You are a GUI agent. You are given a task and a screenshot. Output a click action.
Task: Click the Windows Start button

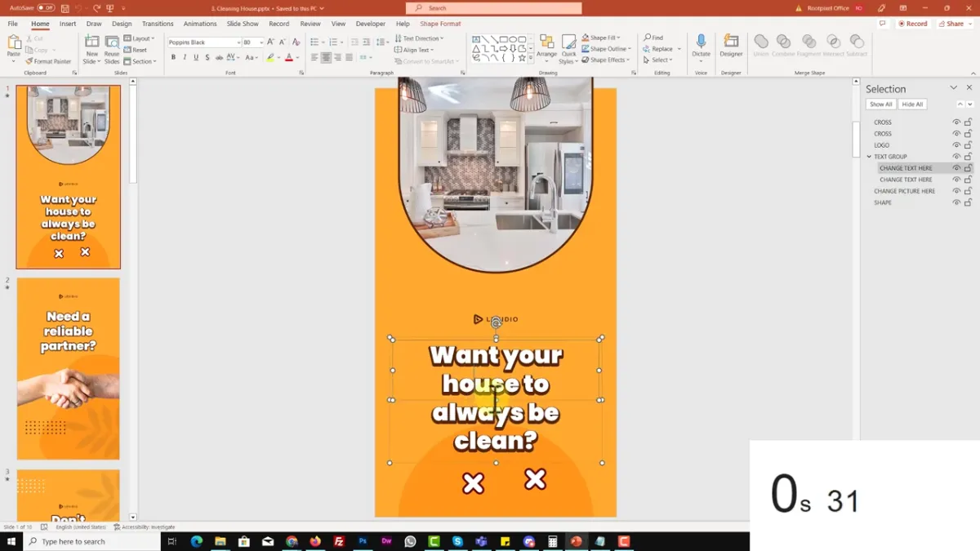(x=11, y=541)
